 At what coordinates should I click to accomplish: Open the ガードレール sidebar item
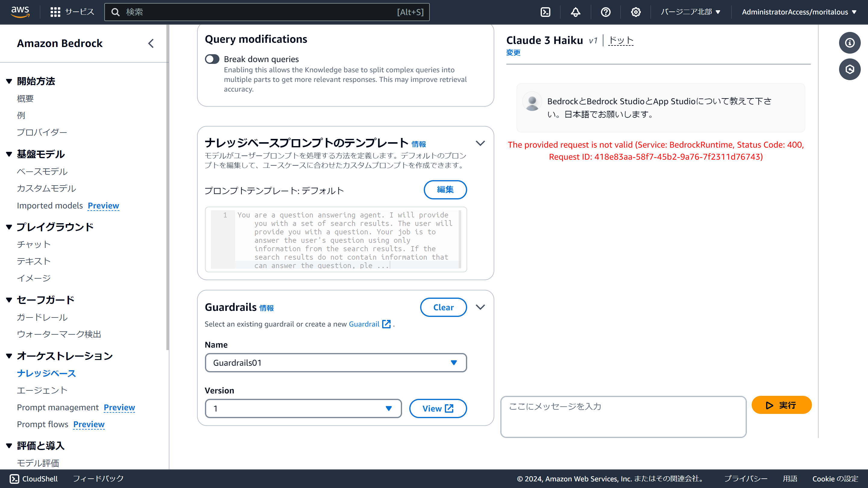coord(42,317)
